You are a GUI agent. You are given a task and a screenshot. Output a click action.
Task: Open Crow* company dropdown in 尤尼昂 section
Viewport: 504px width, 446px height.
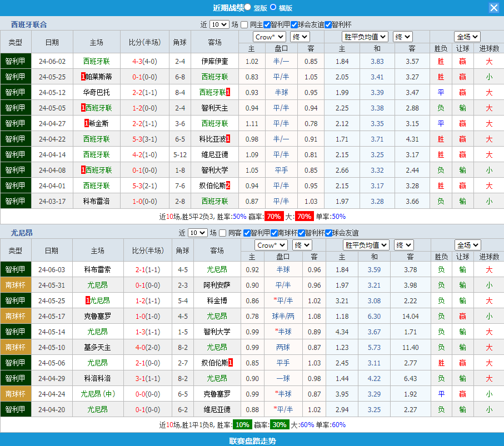[270, 245]
